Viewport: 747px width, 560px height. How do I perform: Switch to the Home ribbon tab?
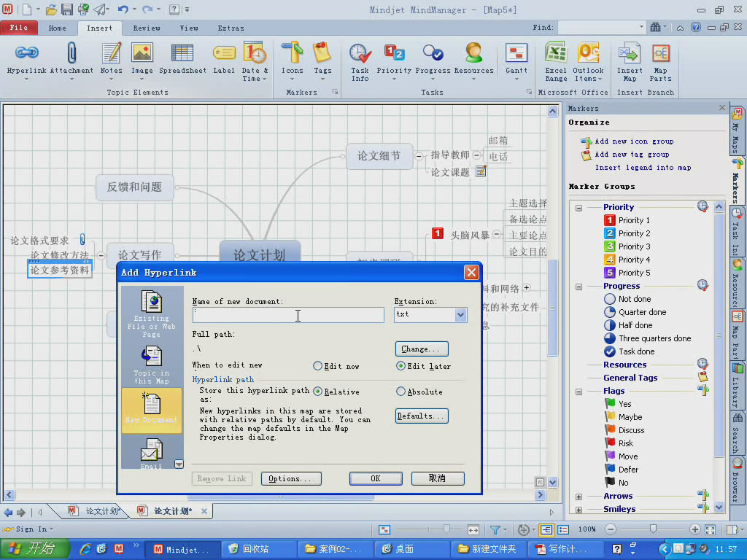coord(57,28)
